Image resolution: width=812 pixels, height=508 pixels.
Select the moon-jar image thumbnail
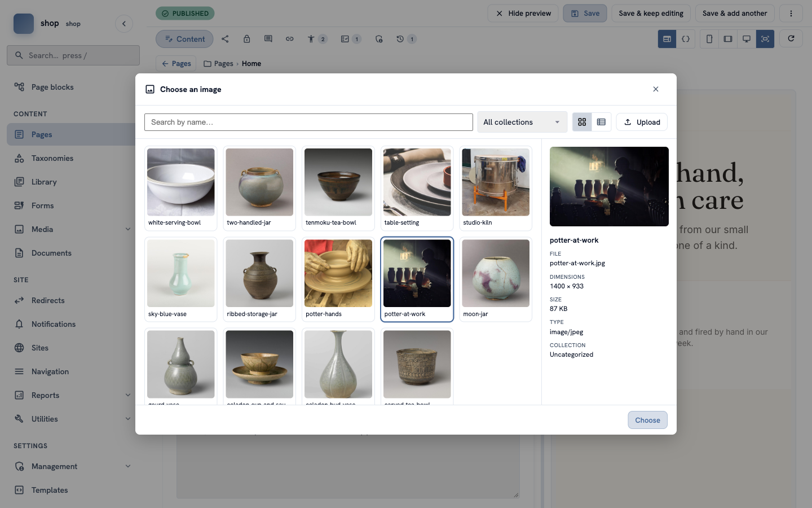click(x=496, y=280)
